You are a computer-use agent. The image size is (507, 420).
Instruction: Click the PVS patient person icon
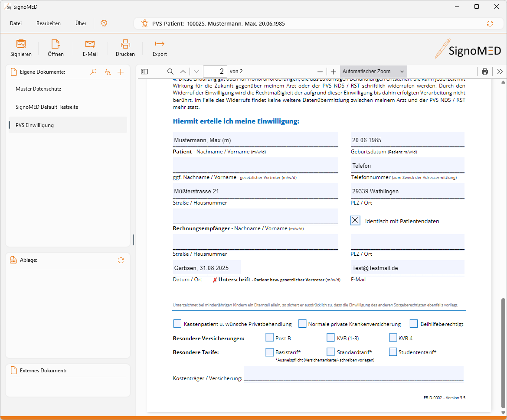(144, 23)
